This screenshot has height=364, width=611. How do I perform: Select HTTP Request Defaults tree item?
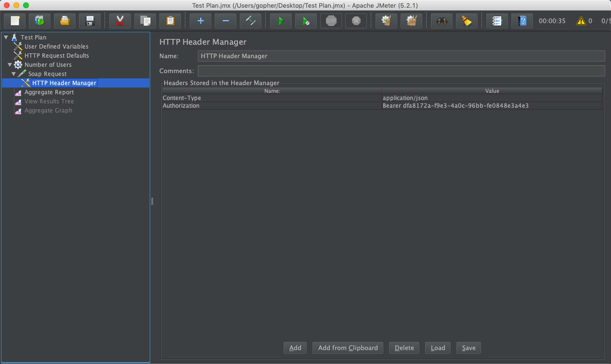[x=57, y=55]
